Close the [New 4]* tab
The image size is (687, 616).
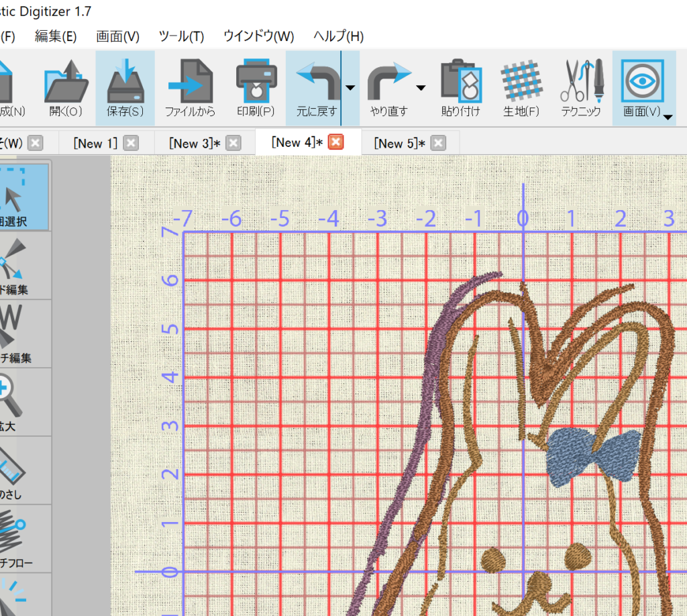(x=336, y=142)
